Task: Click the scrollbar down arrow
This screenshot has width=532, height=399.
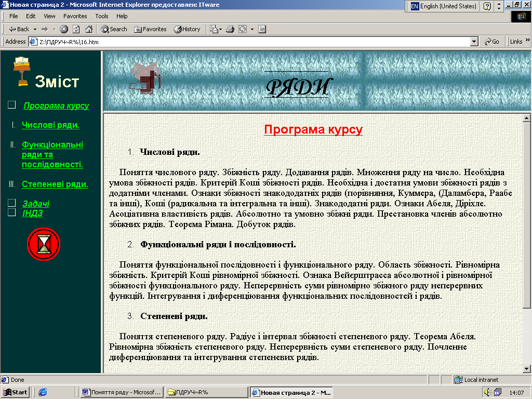Action: 526,369
